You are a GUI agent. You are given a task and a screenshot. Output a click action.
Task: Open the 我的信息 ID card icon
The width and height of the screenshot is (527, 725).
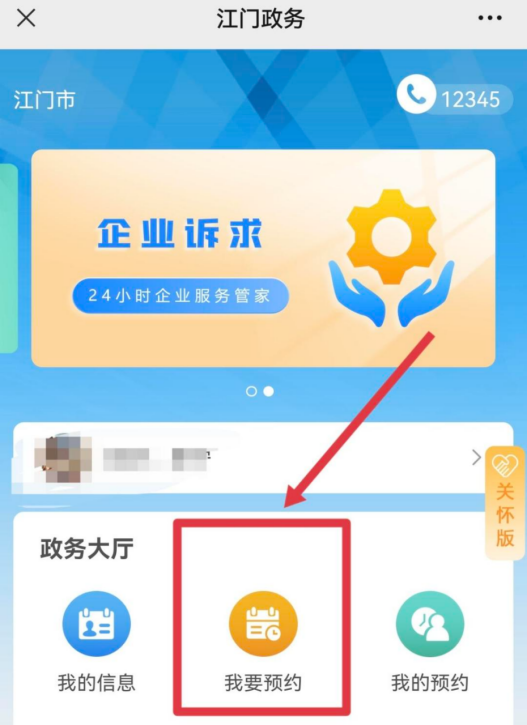(x=97, y=624)
